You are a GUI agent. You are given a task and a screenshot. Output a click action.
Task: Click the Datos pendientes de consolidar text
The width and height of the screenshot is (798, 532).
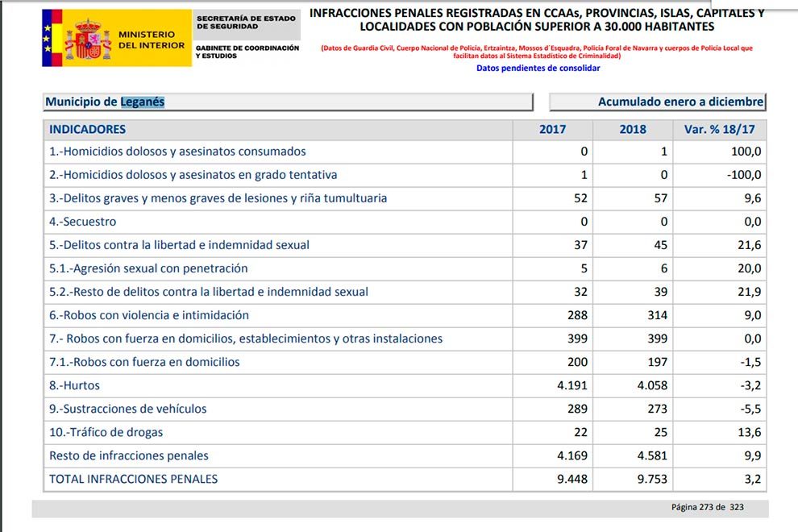pos(538,69)
